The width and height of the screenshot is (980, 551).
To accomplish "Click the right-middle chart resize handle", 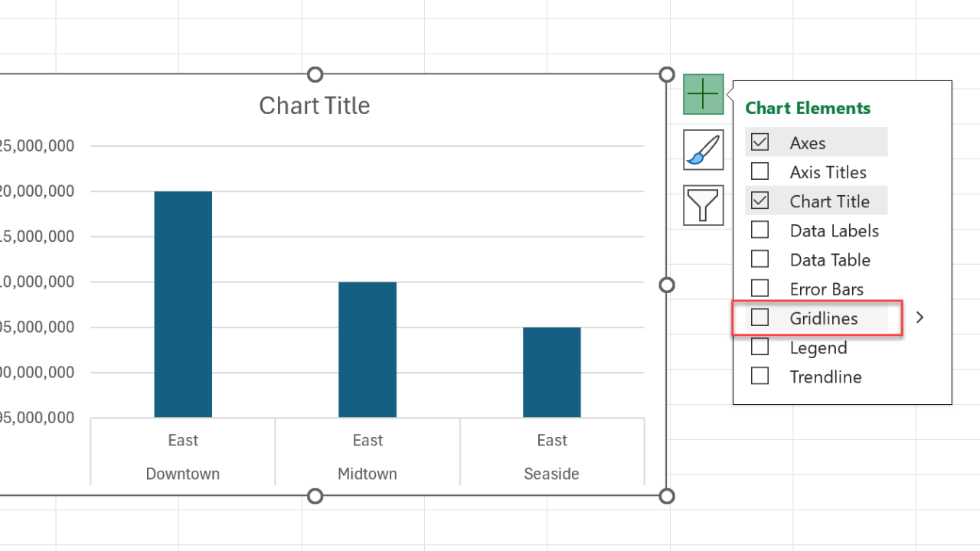I will (x=667, y=285).
